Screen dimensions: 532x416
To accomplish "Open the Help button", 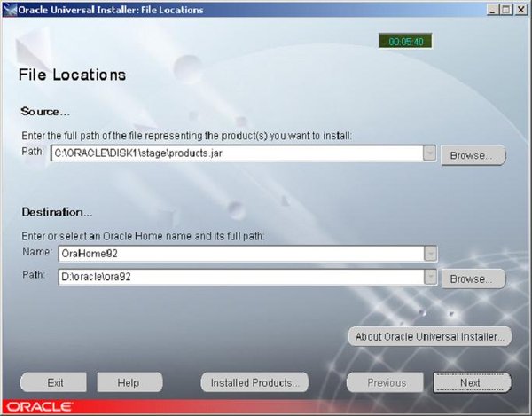I will coord(129,383).
